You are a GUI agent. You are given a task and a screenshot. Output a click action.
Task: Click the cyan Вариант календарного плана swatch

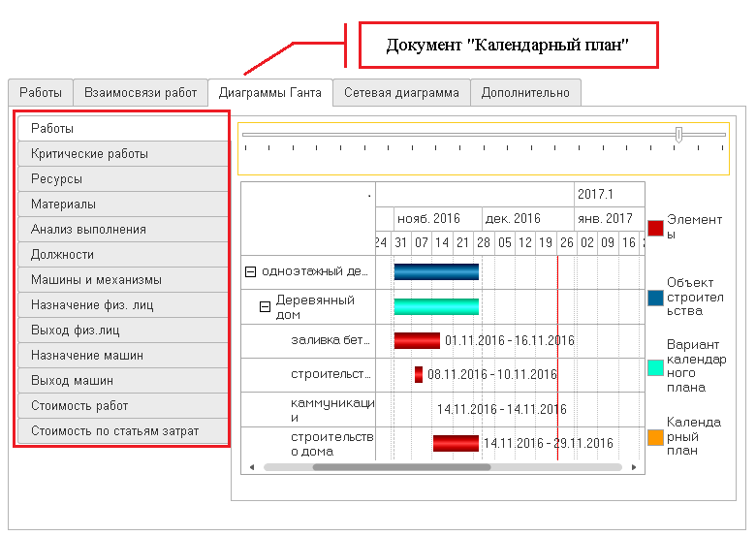pyautogui.click(x=655, y=367)
